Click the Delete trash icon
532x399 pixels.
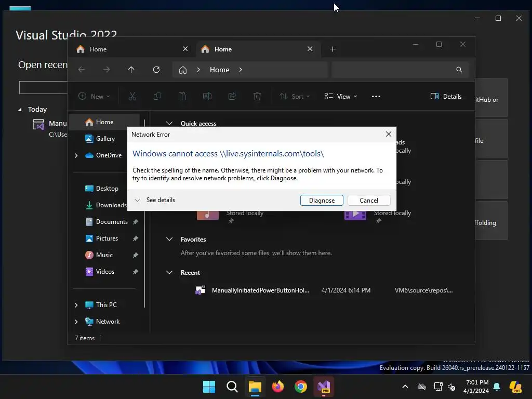pos(257,96)
